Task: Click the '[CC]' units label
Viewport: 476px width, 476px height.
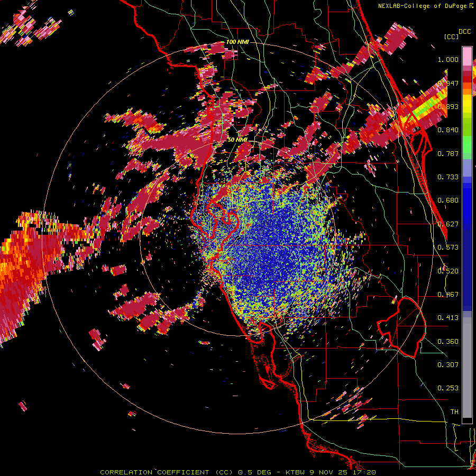Action: [x=452, y=36]
